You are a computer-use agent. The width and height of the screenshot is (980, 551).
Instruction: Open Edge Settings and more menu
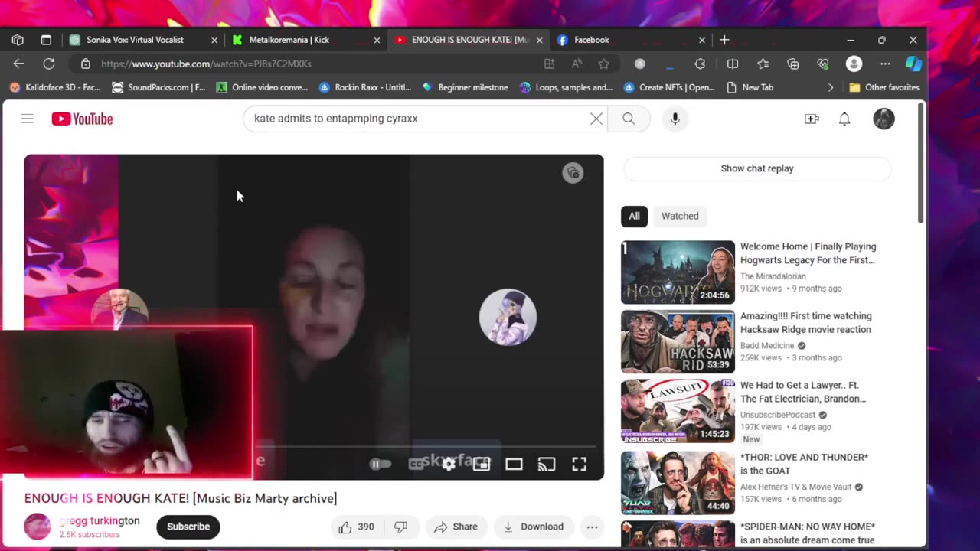tap(885, 64)
